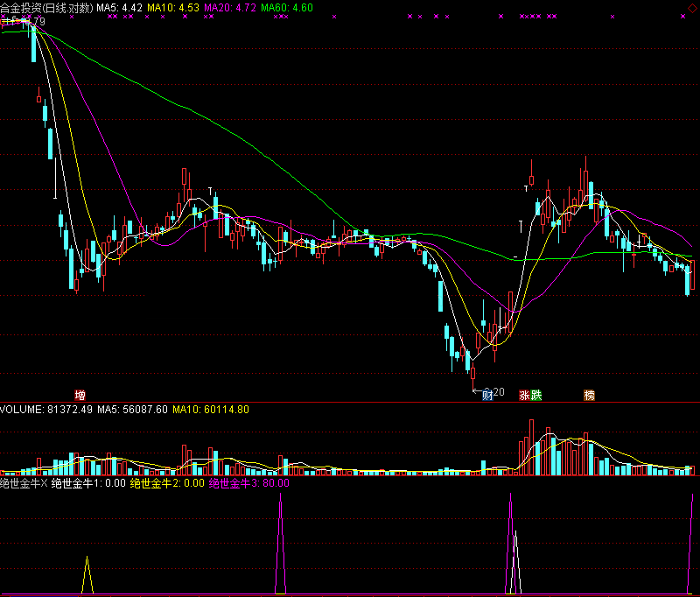Select the MA5: 4.42 price indicator label

point(119,8)
